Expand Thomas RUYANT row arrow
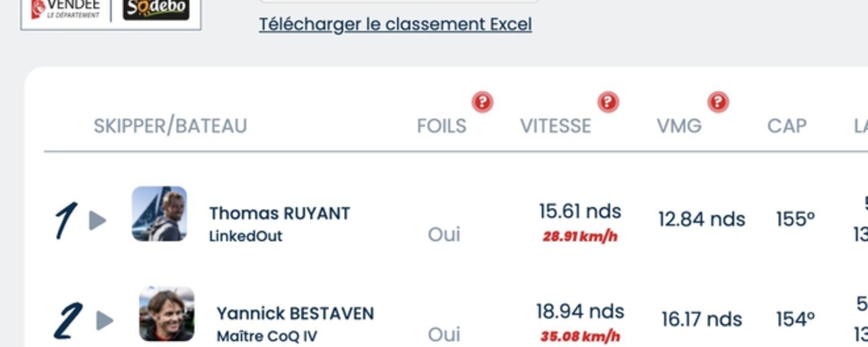The image size is (868, 347). (98, 220)
